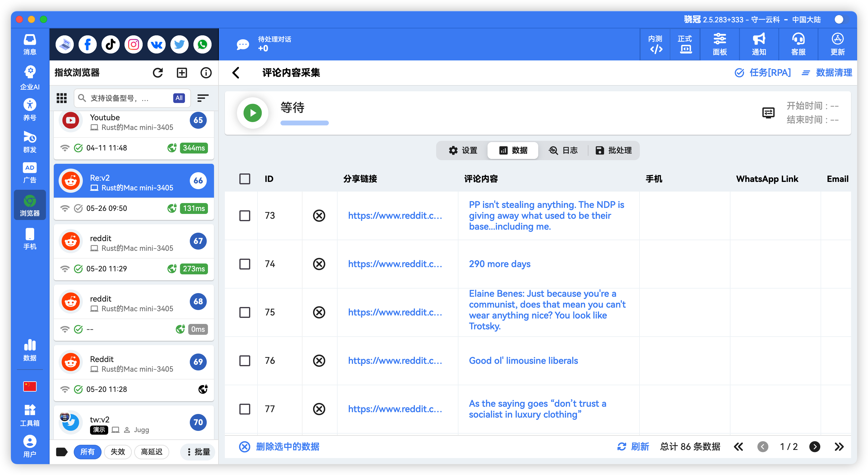This screenshot has height=475, width=868.
Task: Refresh the fingerprint browser list
Action: point(158,73)
